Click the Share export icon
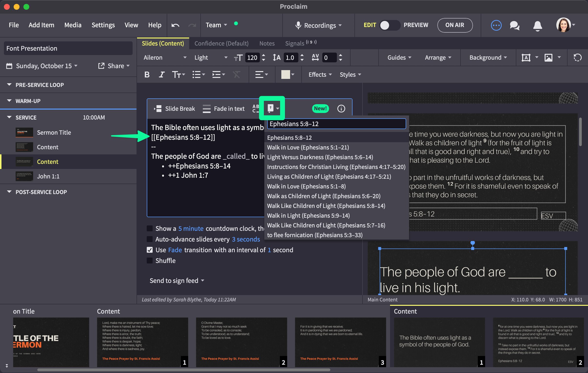This screenshot has width=588, height=373. (101, 66)
